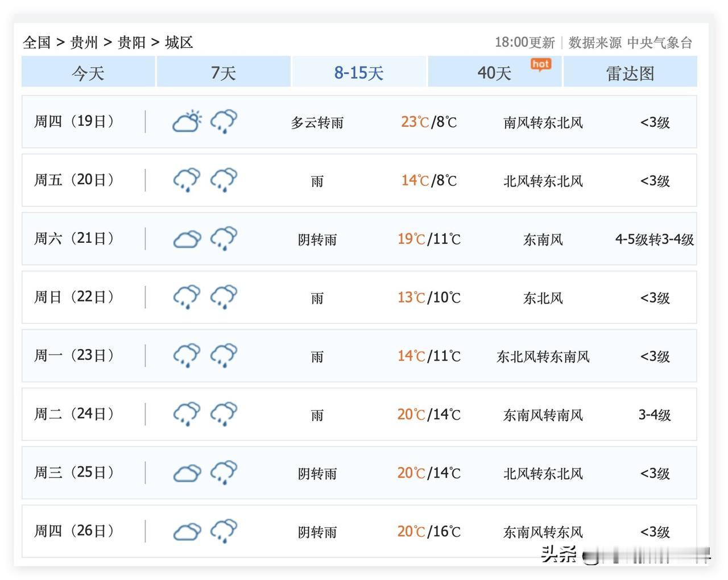Select 城区 in the breadcrumb
The image size is (728, 580).
pyautogui.click(x=179, y=42)
